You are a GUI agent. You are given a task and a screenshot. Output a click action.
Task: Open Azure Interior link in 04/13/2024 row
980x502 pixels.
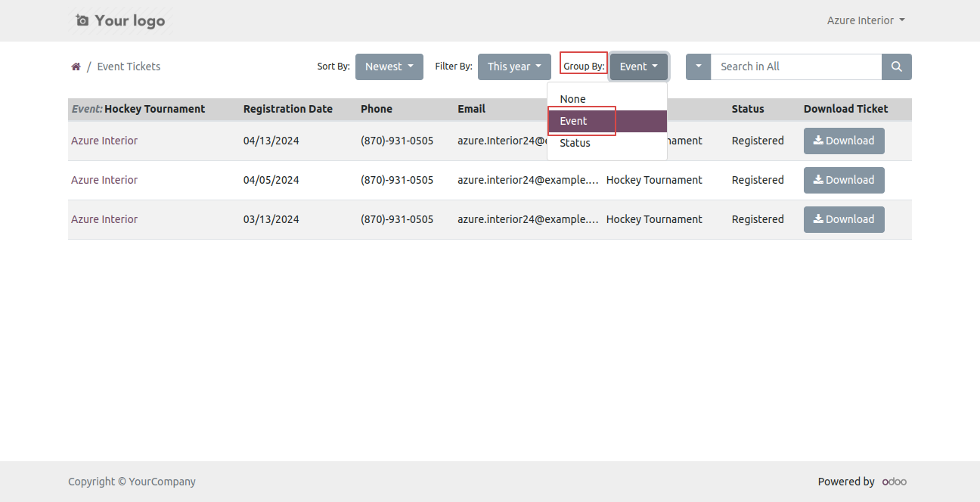[x=104, y=141]
